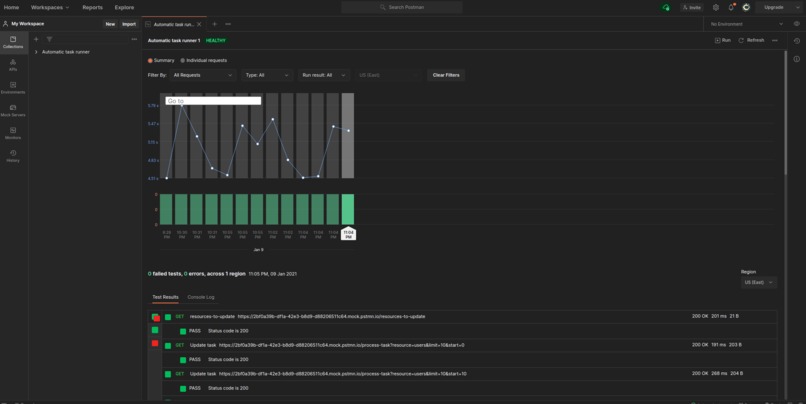Expand the Workspaces menu dropdown
Image resolution: width=806 pixels, height=404 pixels.
(x=50, y=7)
